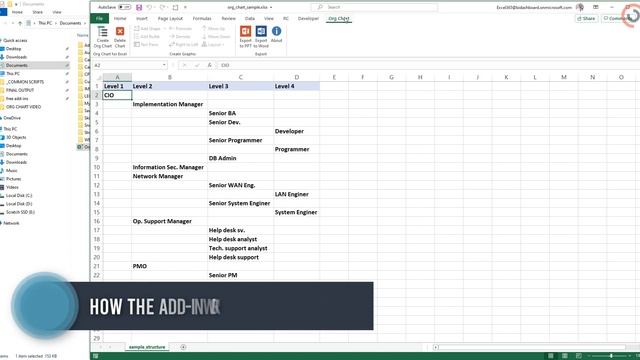The image size is (640, 360).
Task: Switch to Normal view in status bar
Action: click(551, 356)
